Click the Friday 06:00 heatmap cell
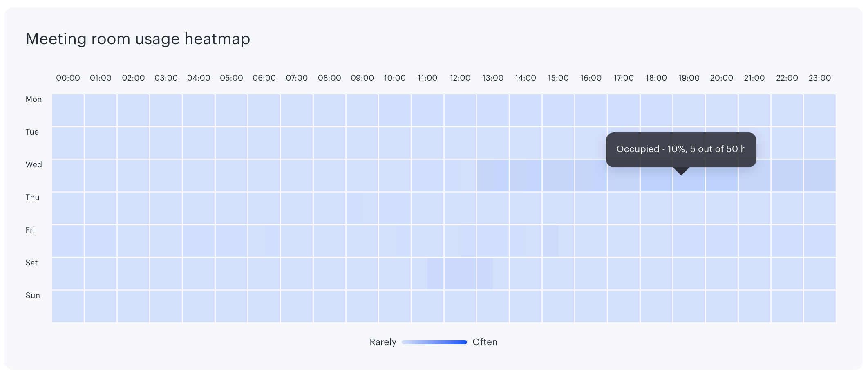The image size is (868, 377). 264,241
